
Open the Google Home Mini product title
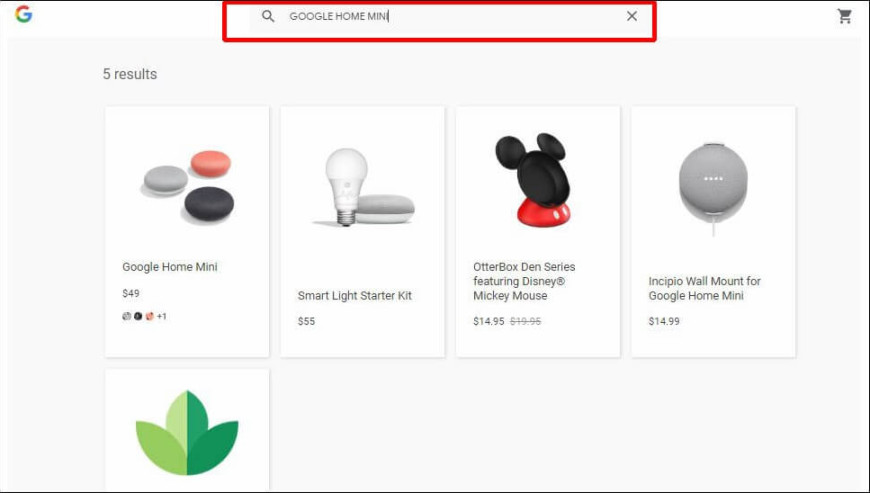[170, 267]
